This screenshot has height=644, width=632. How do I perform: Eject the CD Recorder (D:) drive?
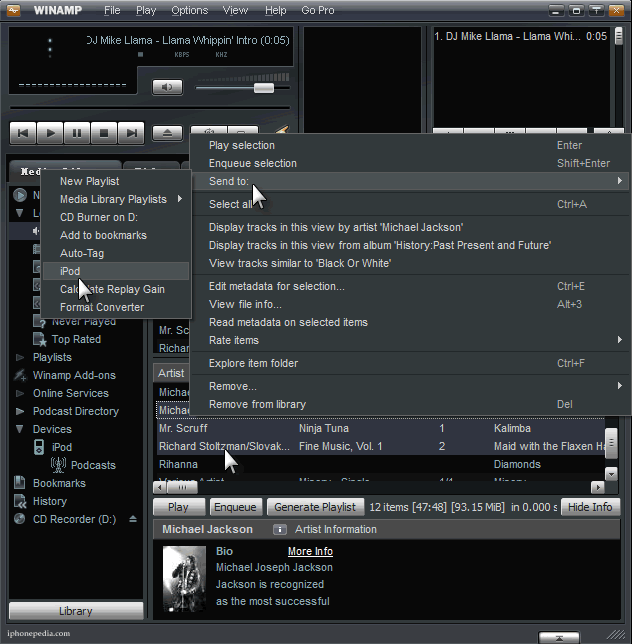point(133,519)
